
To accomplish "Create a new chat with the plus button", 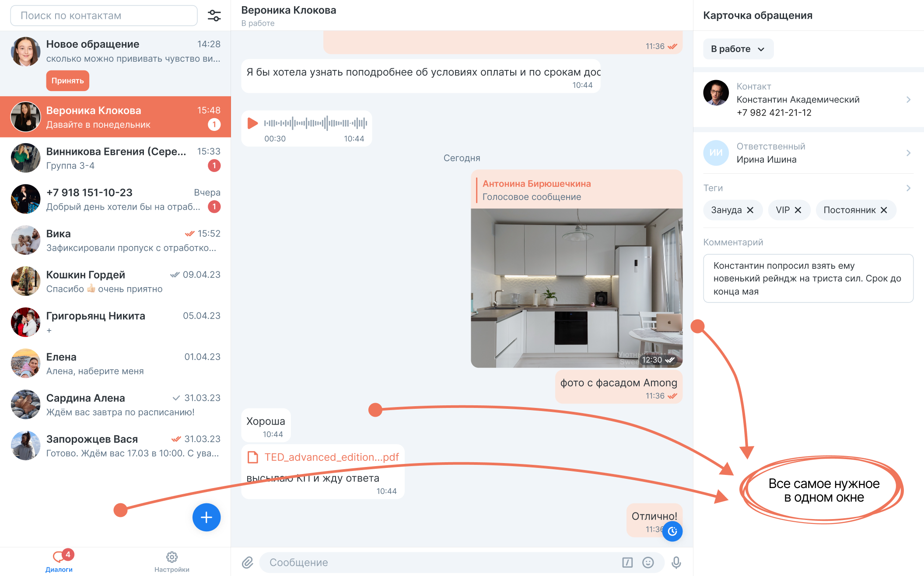I will [206, 517].
